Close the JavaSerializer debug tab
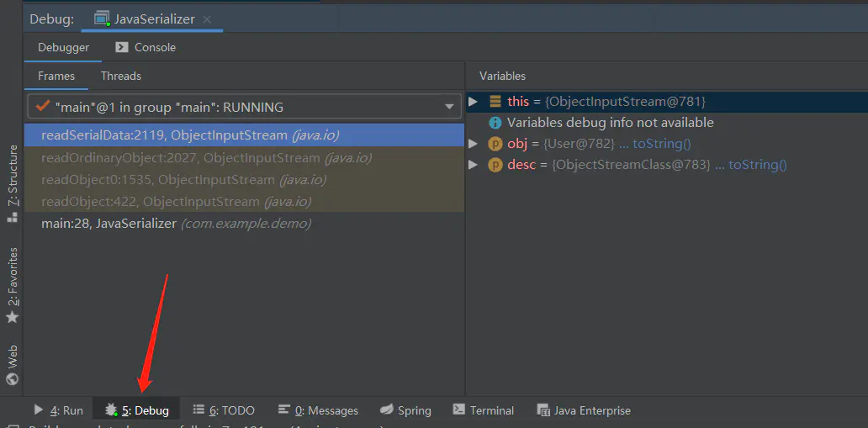 click(x=206, y=19)
